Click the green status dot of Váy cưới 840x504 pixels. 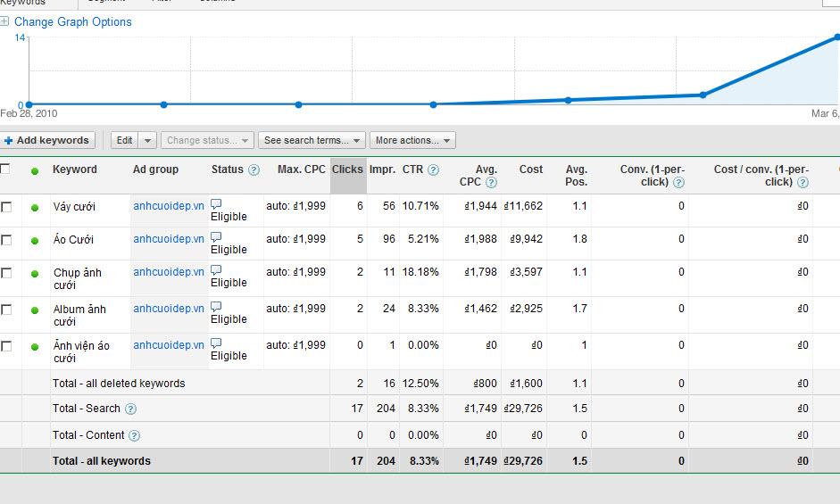[35, 208]
